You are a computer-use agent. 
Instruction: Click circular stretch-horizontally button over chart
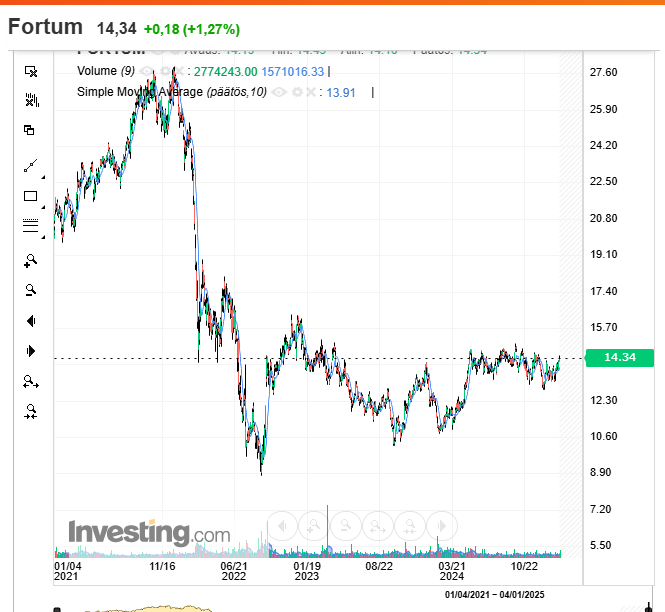377,526
